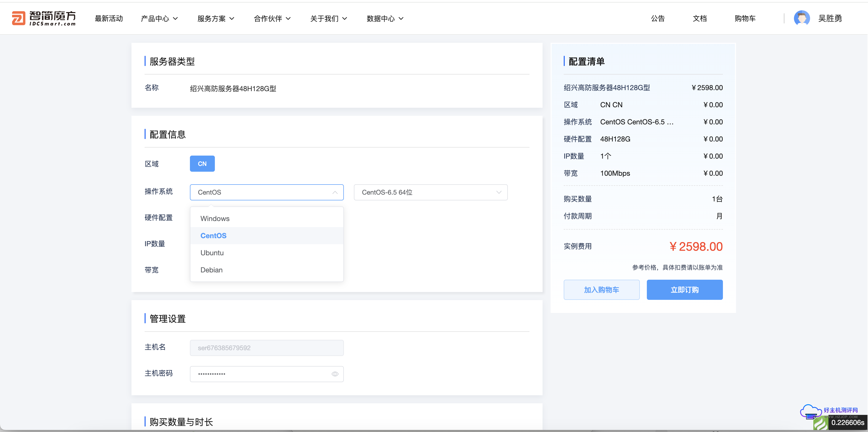Click the 立即订购 button
868x432 pixels.
tap(684, 290)
